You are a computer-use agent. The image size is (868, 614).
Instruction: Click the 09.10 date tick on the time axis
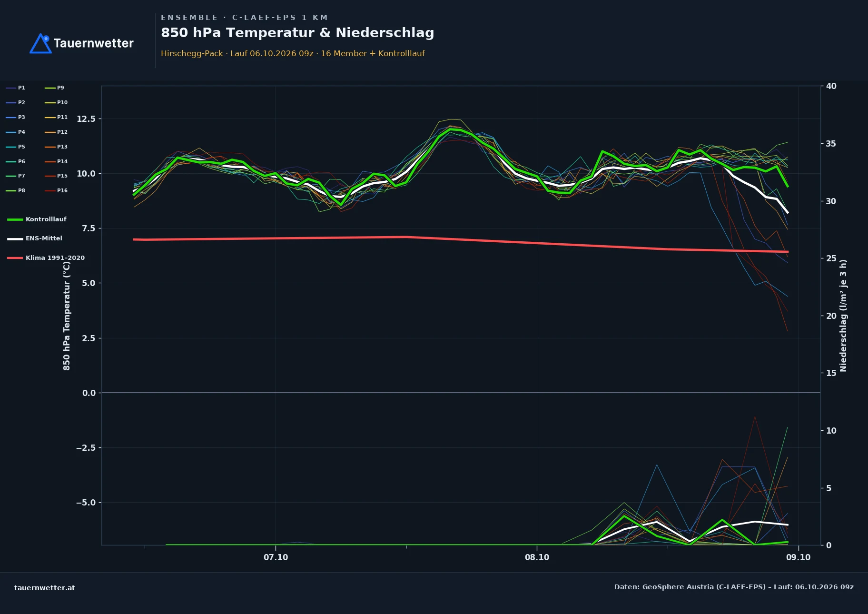click(x=799, y=557)
